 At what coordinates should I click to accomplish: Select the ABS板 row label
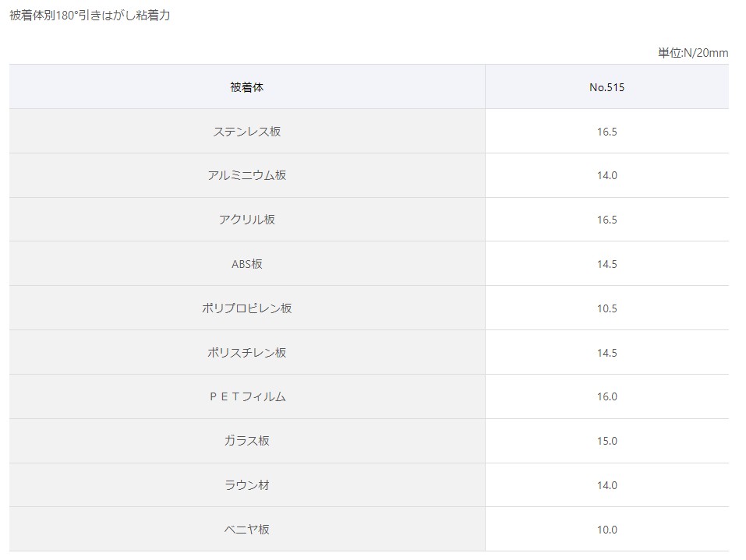(x=247, y=264)
